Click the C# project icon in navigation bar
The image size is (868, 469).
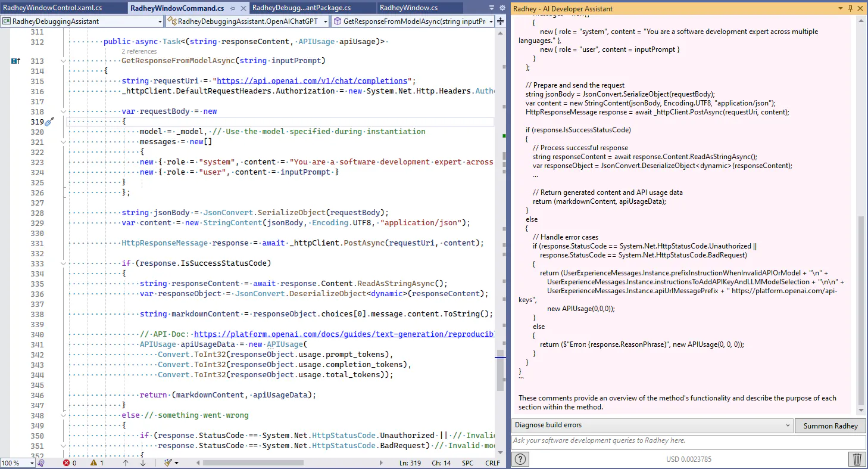click(x=7, y=21)
